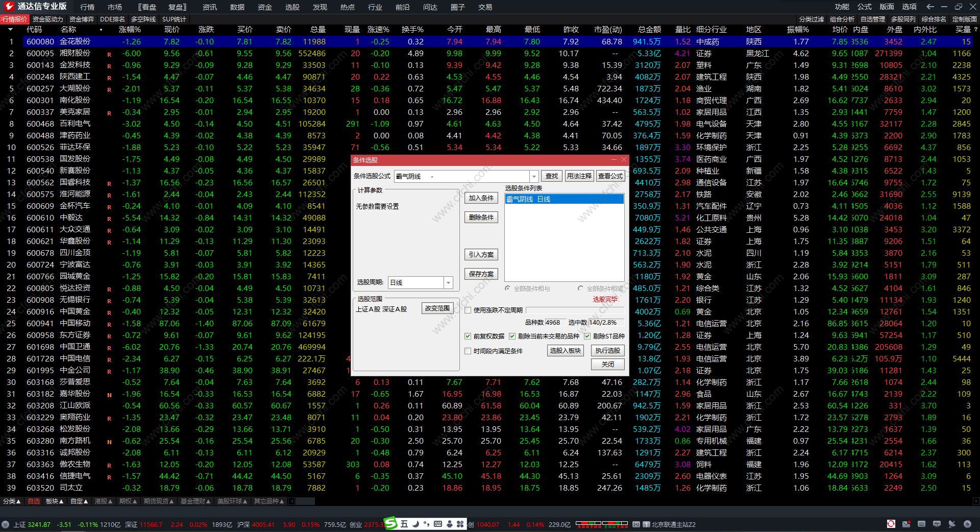Screen dimensions: 980x532
Task: Select 全部条件相与 radio button
Action: click(507, 288)
